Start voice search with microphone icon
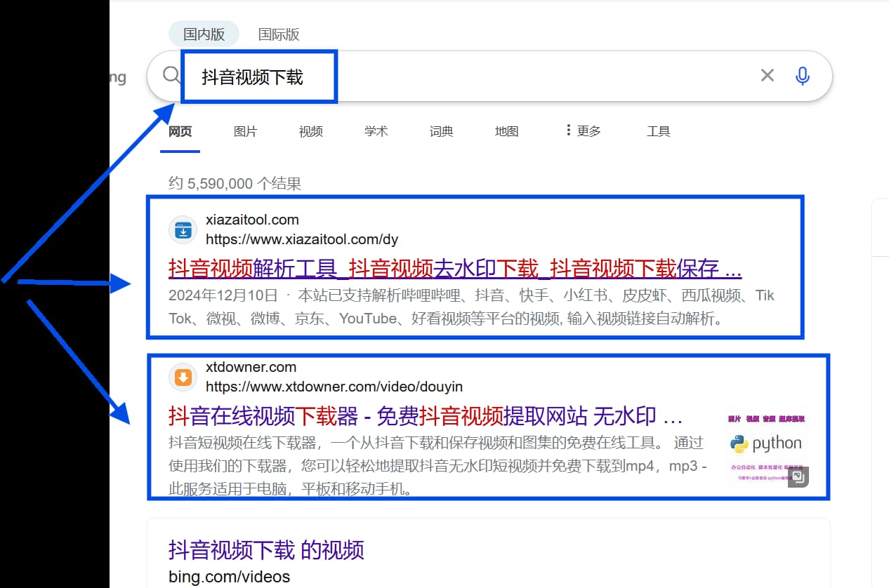The width and height of the screenshot is (889, 588). point(803,76)
